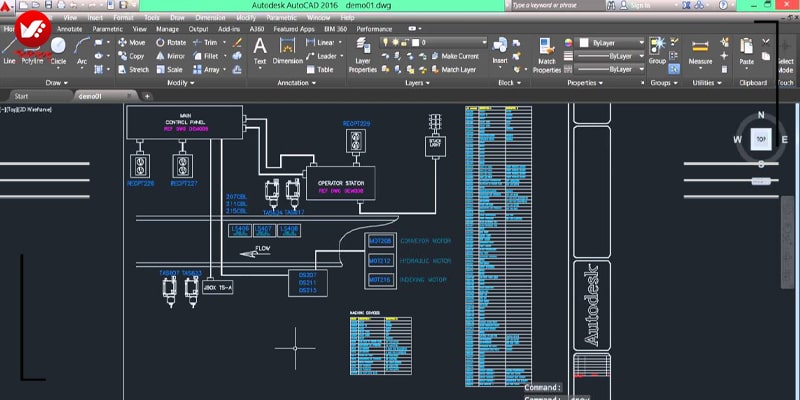Click the Offset tool in Modify panel
800x400 pixels.
click(237, 69)
